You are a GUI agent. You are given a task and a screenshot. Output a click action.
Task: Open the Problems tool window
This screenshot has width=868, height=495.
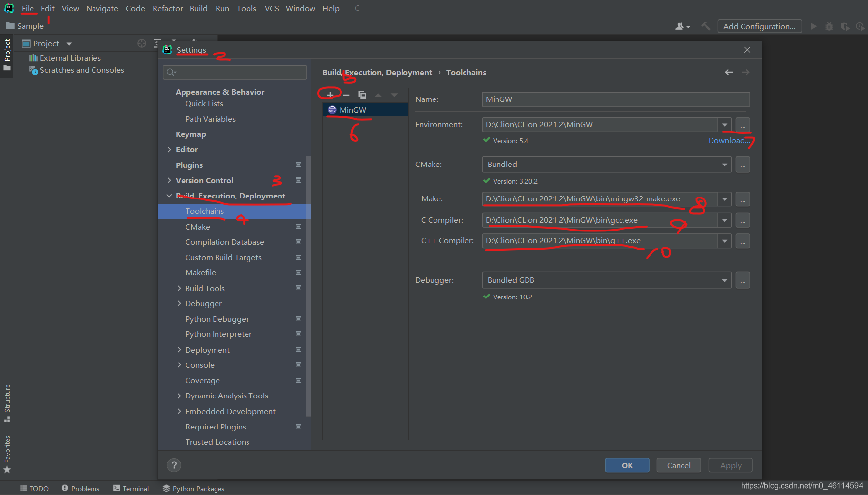[x=81, y=488]
